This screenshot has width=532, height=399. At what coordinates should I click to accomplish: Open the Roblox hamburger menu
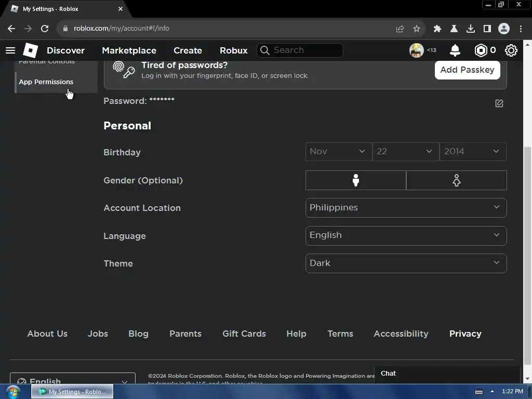(10, 50)
